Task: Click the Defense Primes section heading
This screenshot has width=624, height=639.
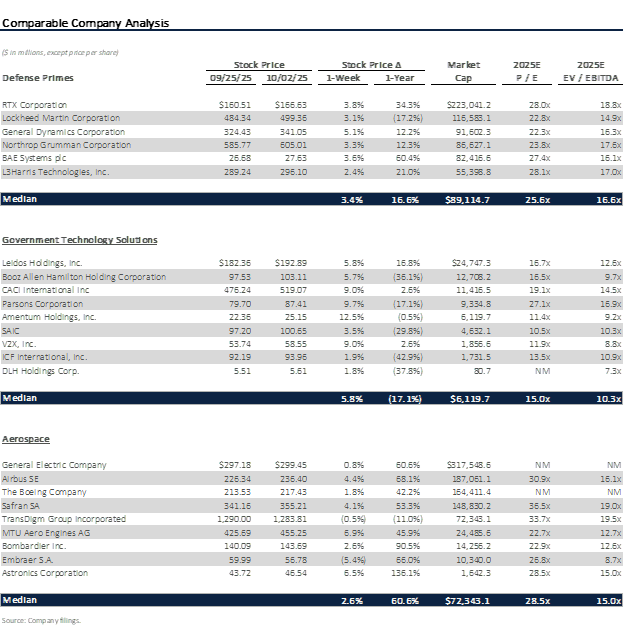Action: 37,78
